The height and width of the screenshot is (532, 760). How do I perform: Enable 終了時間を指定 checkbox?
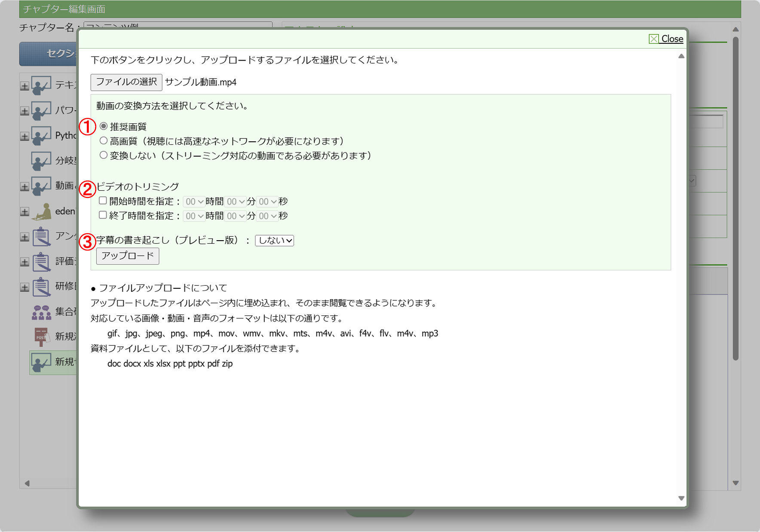coord(103,215)
